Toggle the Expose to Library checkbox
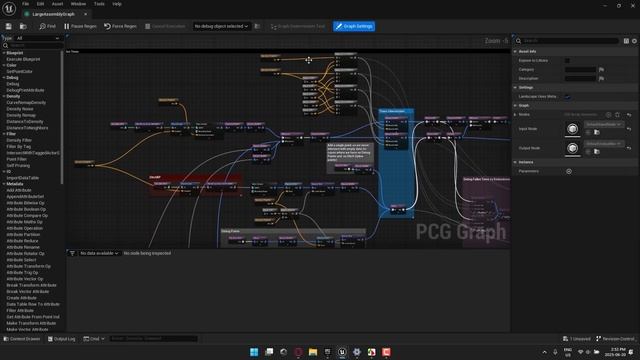 (567, 60)
